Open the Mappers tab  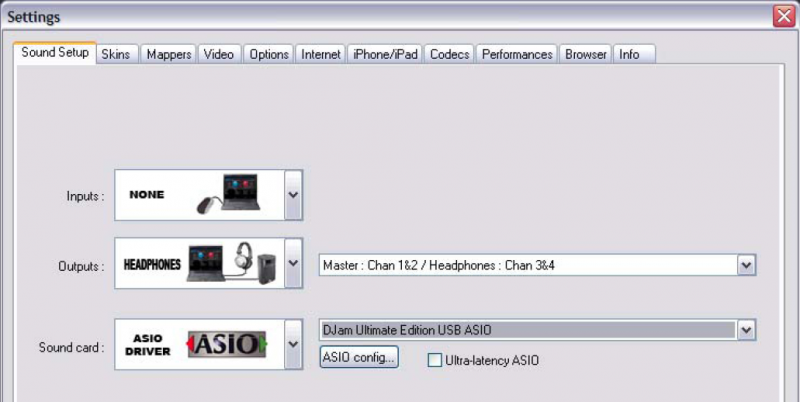pos(169,55)
